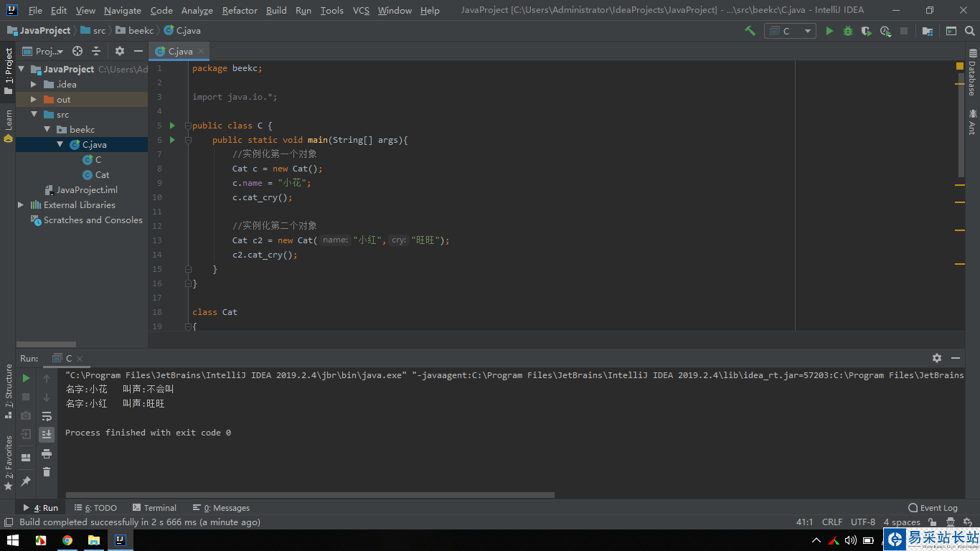Click the run gutter arrow beside class C
Viewport: 980px width, 551px height.
pos(172,126)
